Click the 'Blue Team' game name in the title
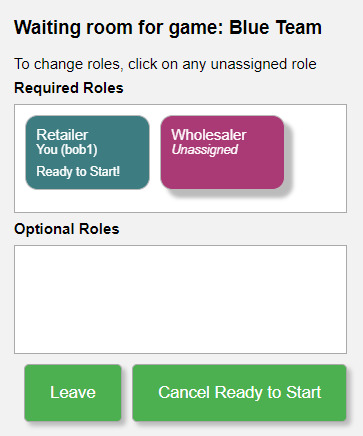 (x=275, y=27)
